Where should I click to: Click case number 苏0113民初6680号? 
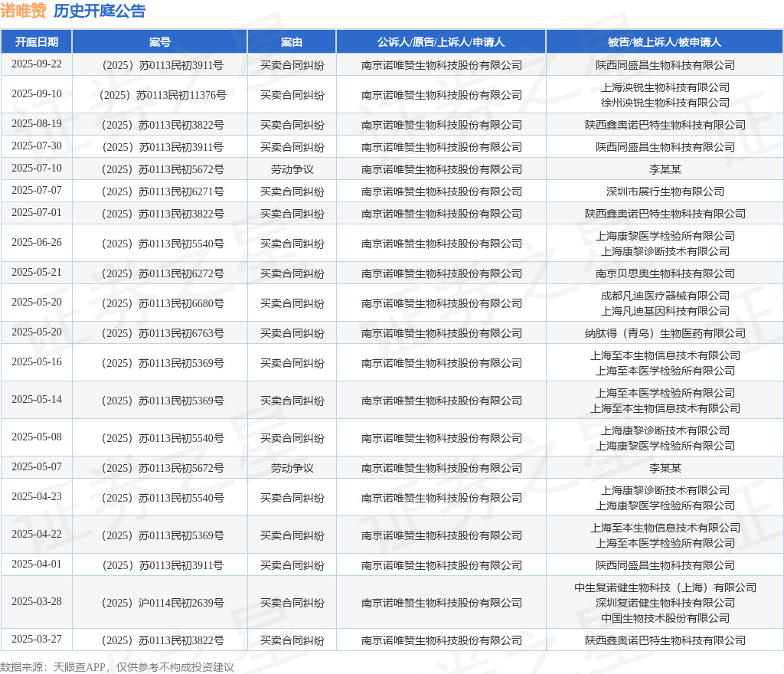tap(162, 303)
